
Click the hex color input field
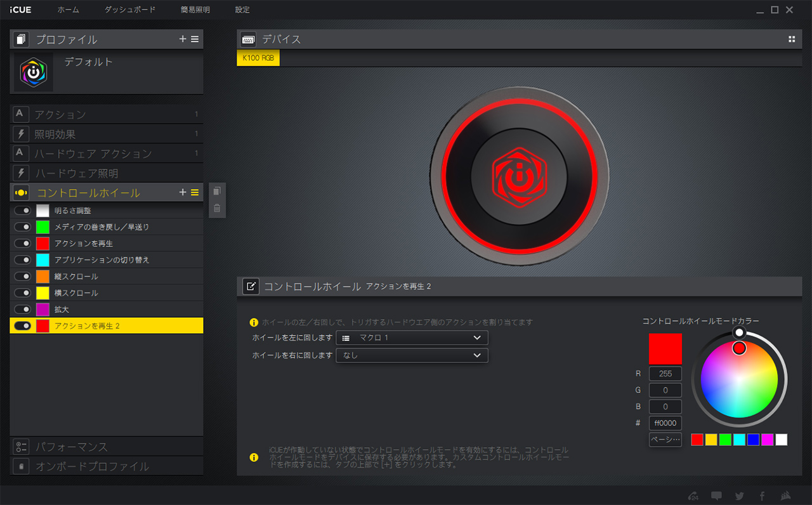[665, 423]
